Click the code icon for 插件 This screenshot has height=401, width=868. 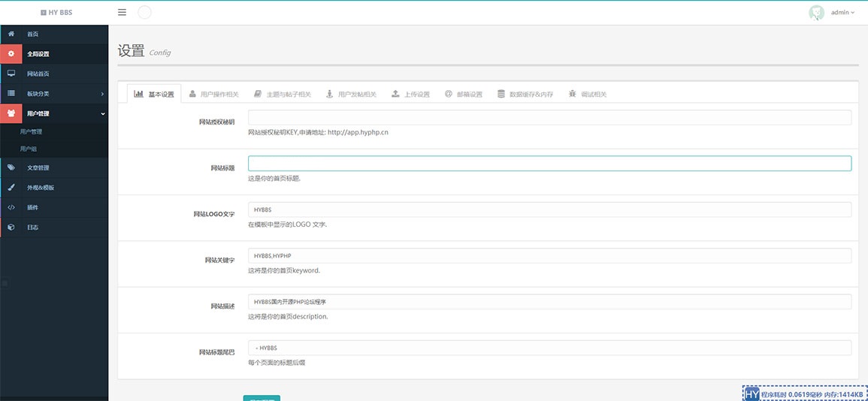click(11, 207)
